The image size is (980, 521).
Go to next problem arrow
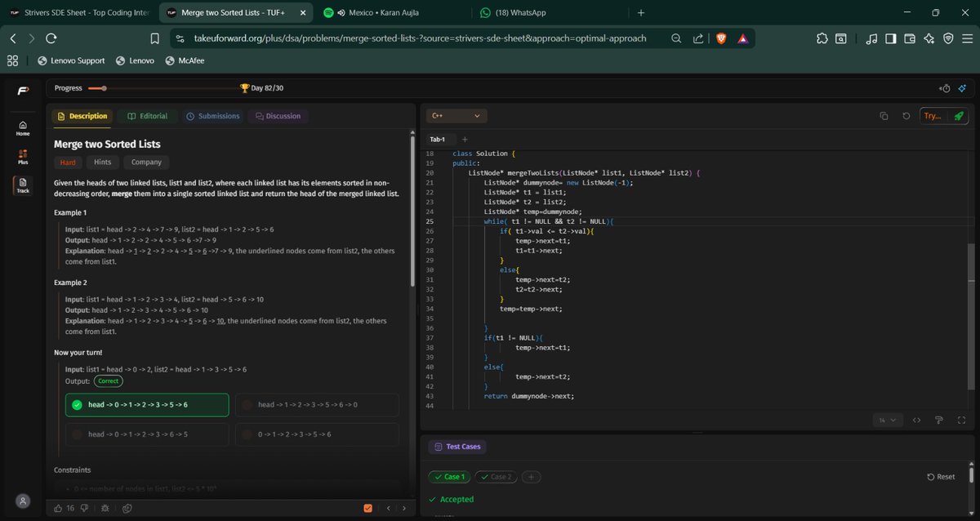(x=404, y=508)
